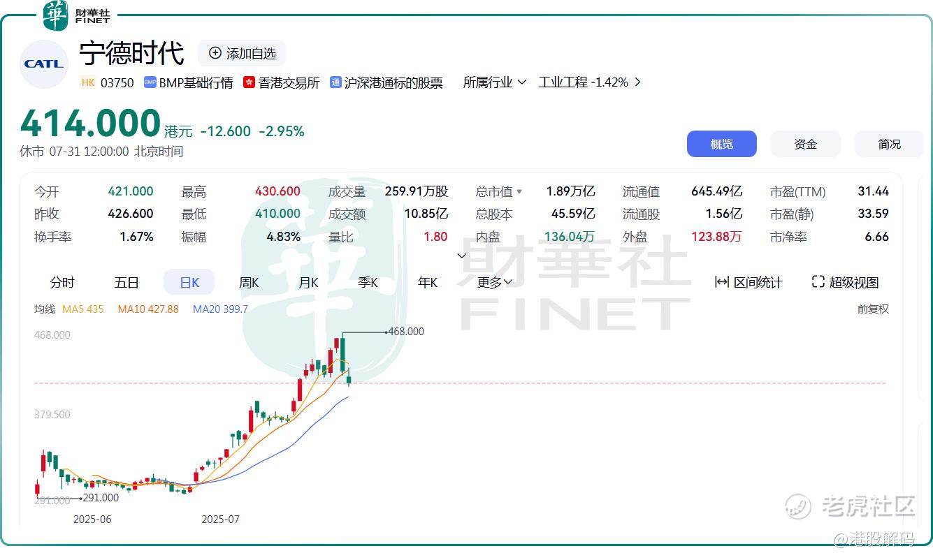Image resolution: width=933 pixels, height=560 pixels.
Task: Click the 沪深港通 blue 通 icon
Action: point(335,82)
